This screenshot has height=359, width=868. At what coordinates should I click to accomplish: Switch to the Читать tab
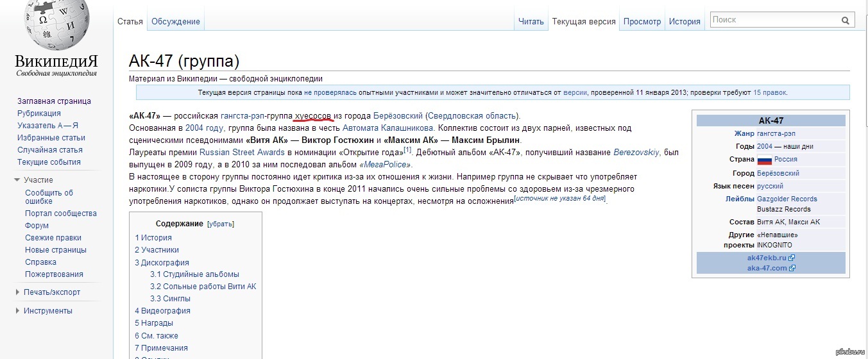tap(531, 21)
